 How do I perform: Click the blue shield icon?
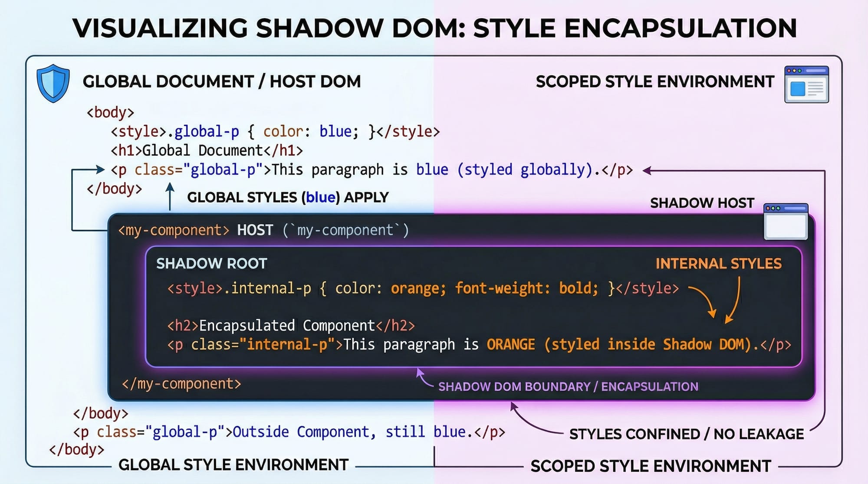(53, 83)
